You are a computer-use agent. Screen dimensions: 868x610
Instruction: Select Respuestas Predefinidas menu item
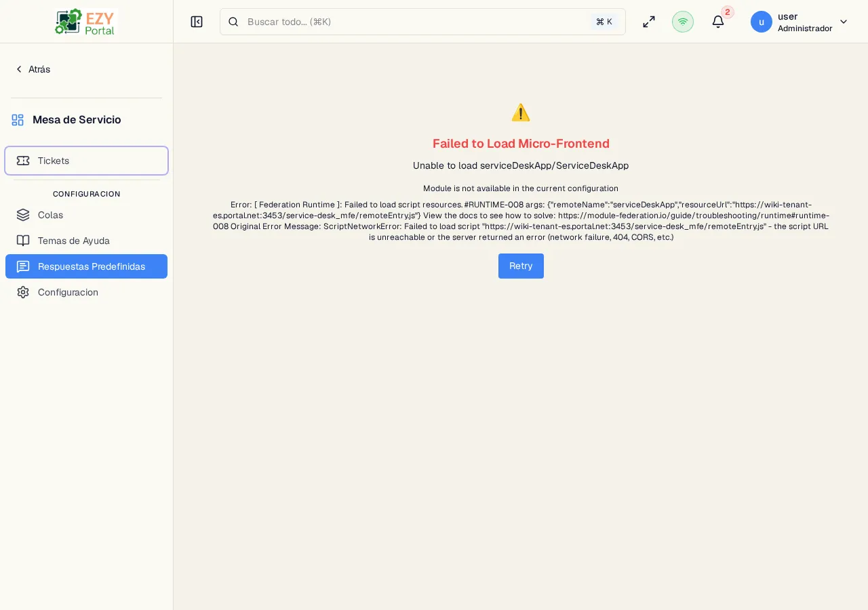coord(86,266)
